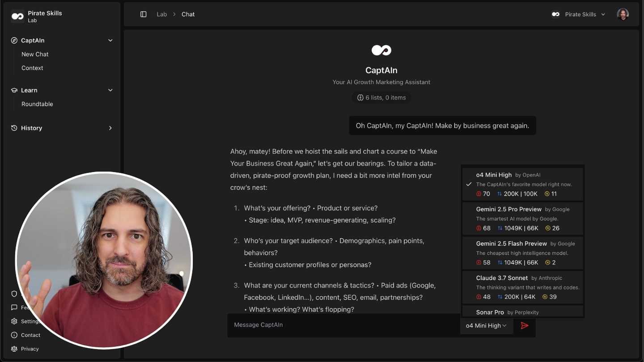Image resolution: width=644 pixels, height=362 pixels.
Task: Collapse the CaptAIn sidebar section
Action: pyautogui.click(x=110, y=40)
